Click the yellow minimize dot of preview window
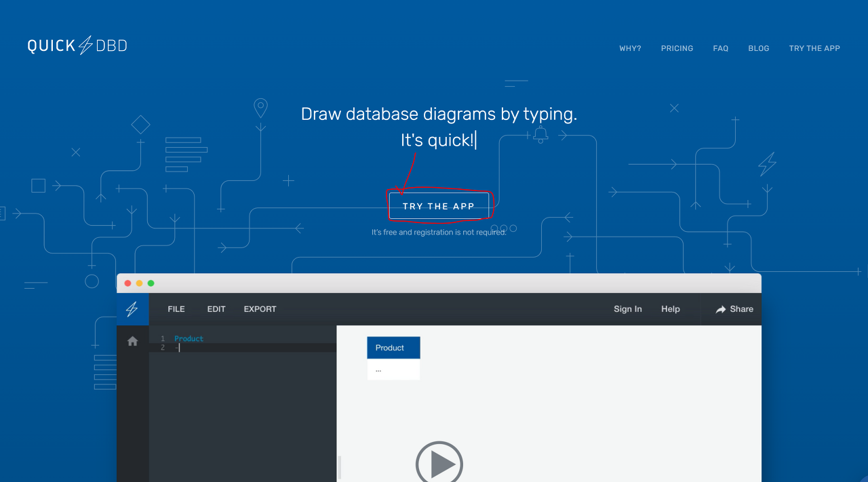This screenshot has height=482, width=868. pos(140,283)
